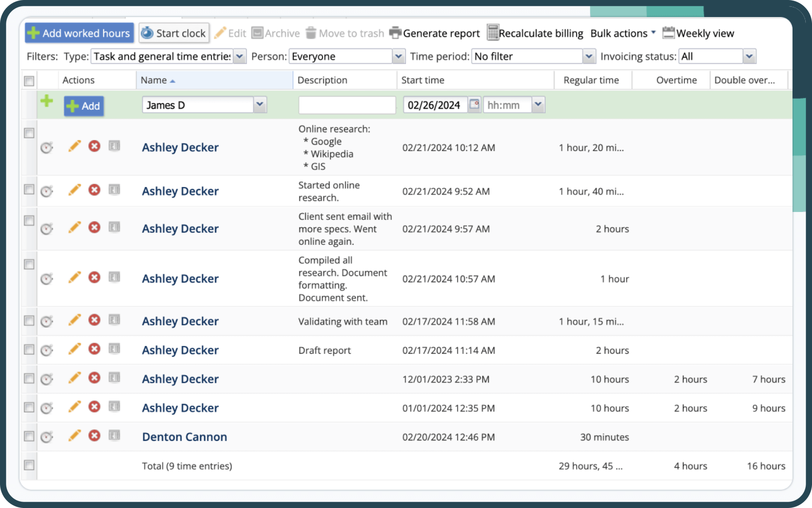Check the checkbox on the Denton Cannon row
Viewport: 812px width, 508px height.
tap(29, 435)
